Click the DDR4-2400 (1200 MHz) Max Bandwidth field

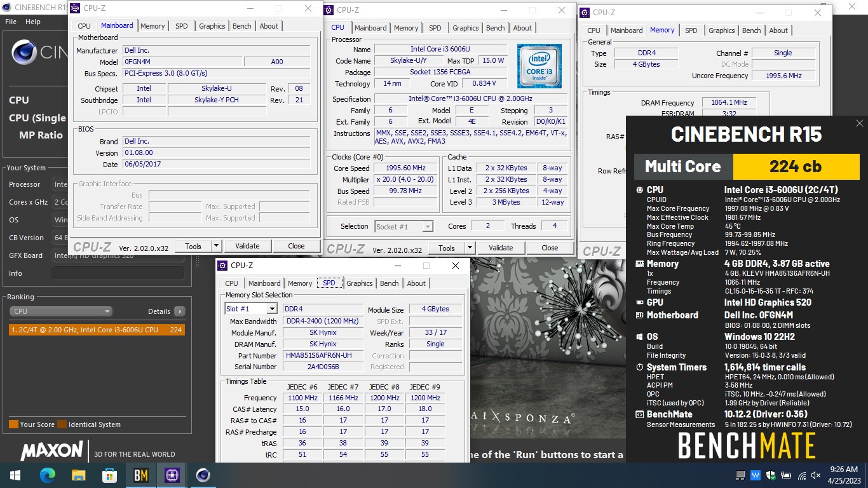(323, 321)
